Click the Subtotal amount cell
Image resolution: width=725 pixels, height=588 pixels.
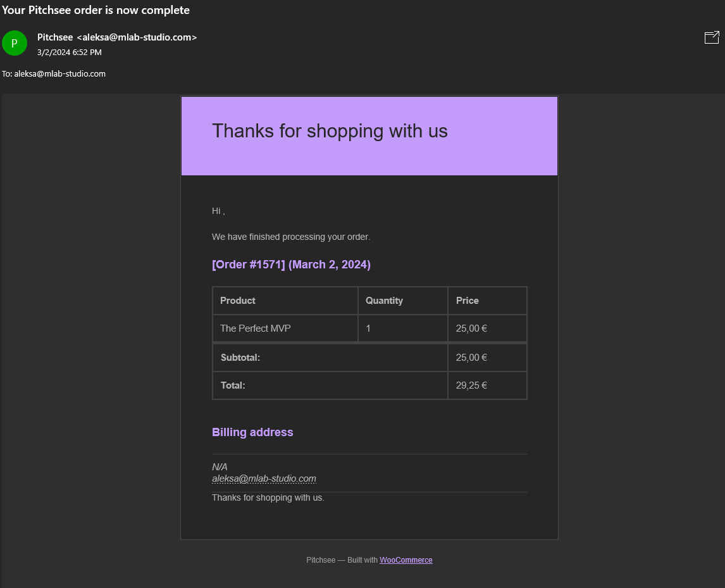[487, 358]
